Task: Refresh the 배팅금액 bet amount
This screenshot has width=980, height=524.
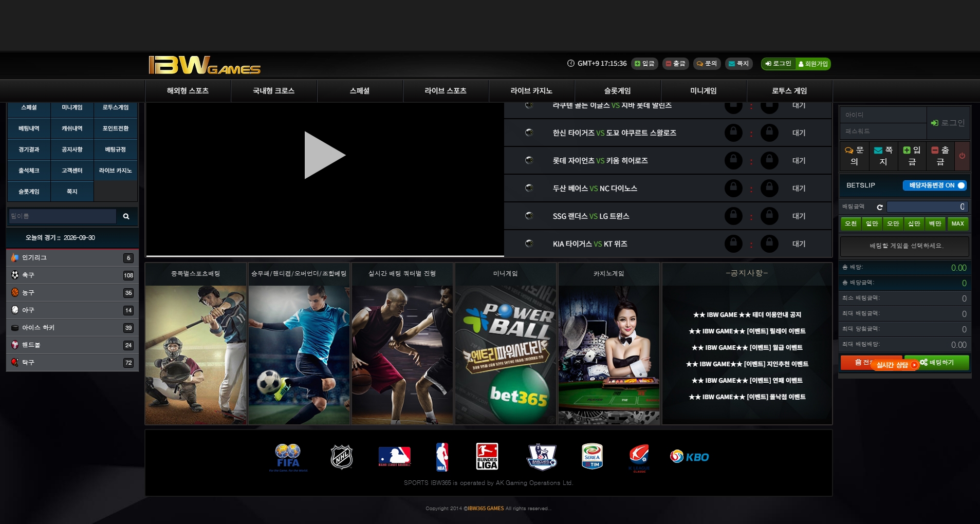Action: point(880,207)
